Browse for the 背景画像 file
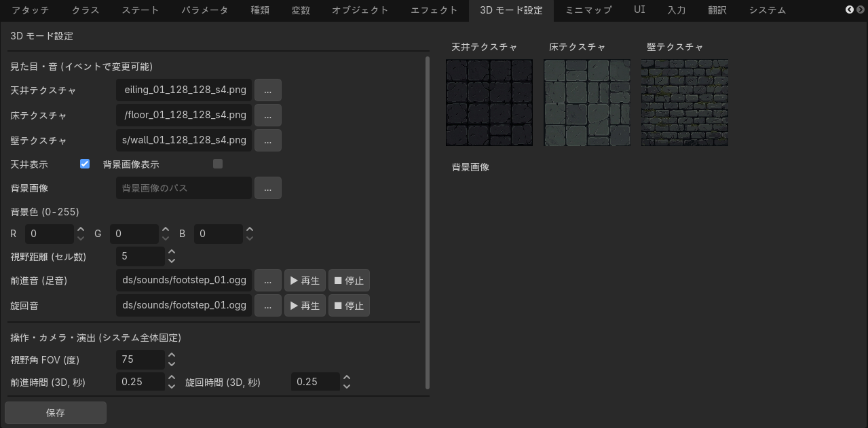Screen dimensions: 868x428 [268, 188]
